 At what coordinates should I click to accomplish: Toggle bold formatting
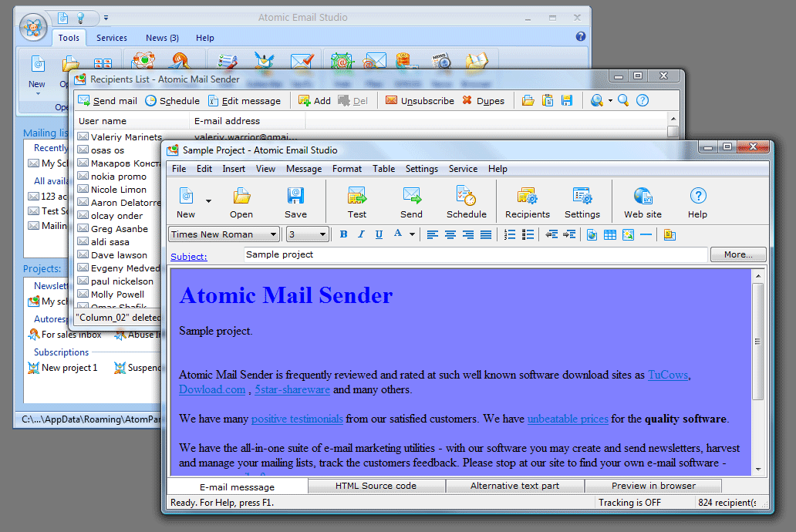[344, 234]
